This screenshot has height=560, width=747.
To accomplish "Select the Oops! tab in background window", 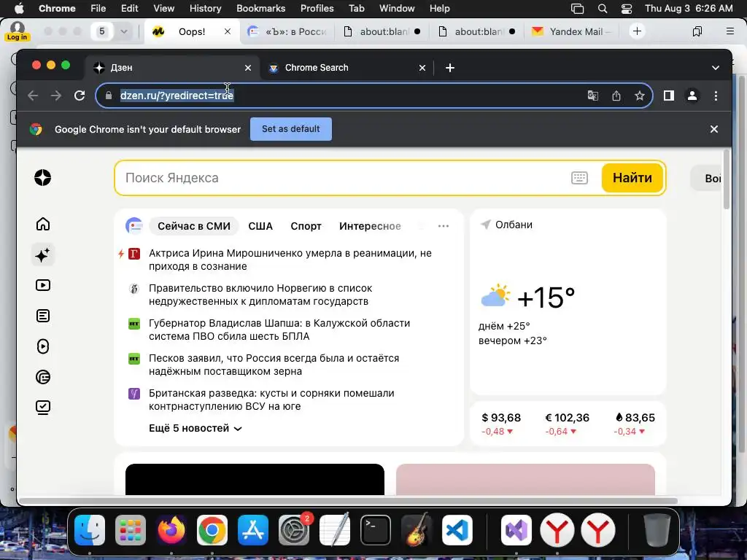I will (x=192, y=31).
